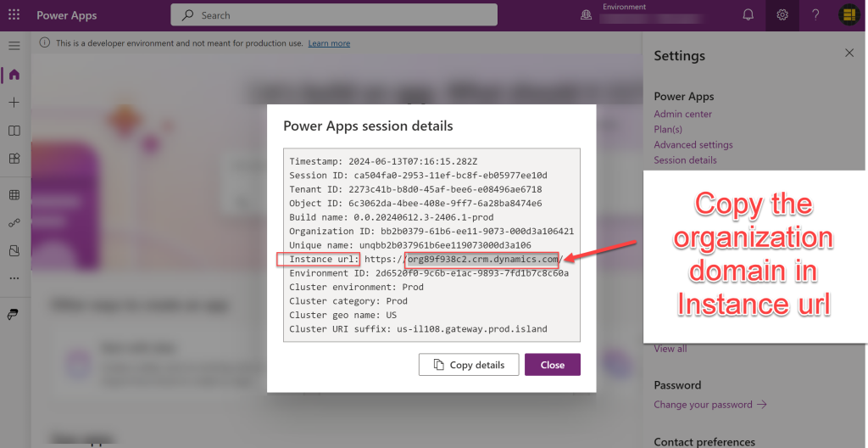868x448 pixels.
Task: Open Admin center link in Settings
Action: tap(682, 114)
